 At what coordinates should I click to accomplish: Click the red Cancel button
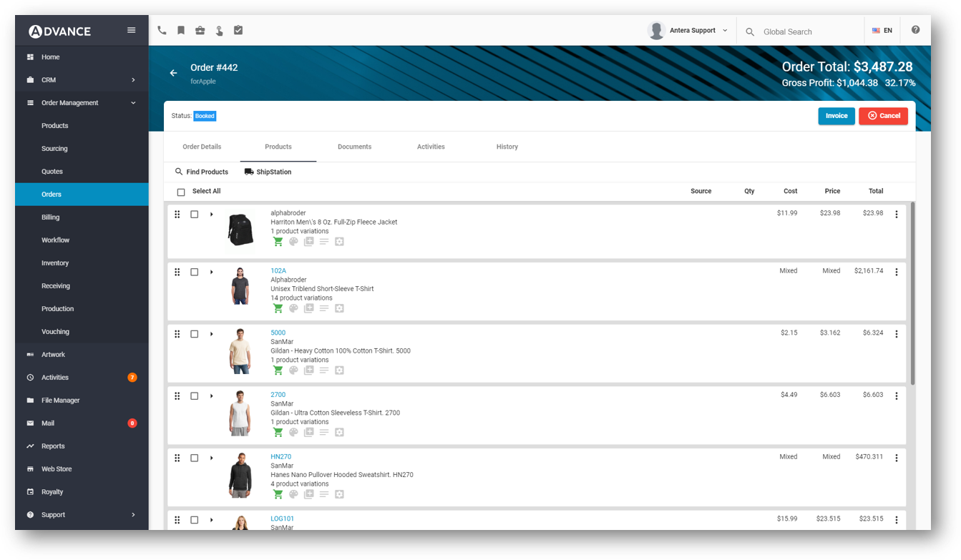coord(883,116)
